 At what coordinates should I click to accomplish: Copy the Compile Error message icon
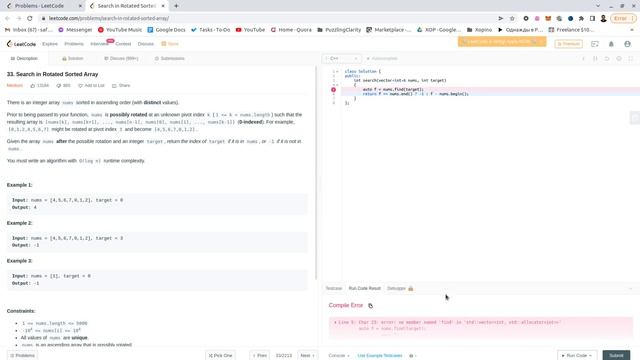(x=370, y=305)
